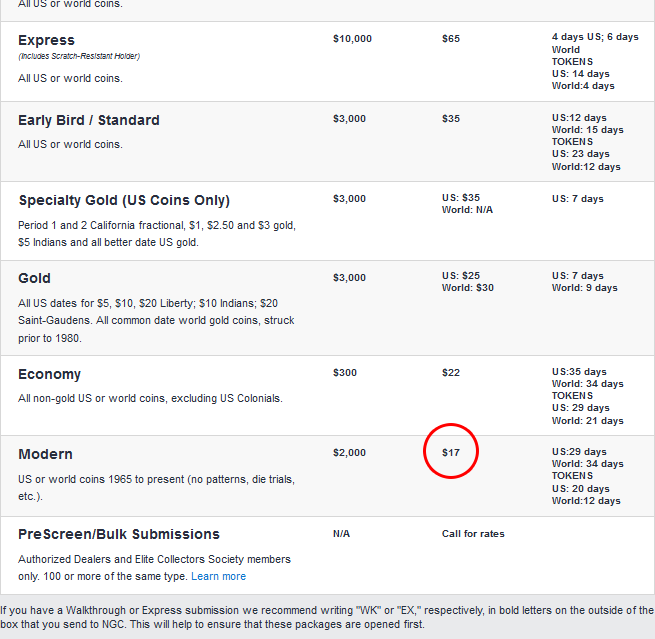This screenshot has width=655, height=639.
Task: Click Specialty Gold's US: 7 days turnaround
Action: pos(577,198)
